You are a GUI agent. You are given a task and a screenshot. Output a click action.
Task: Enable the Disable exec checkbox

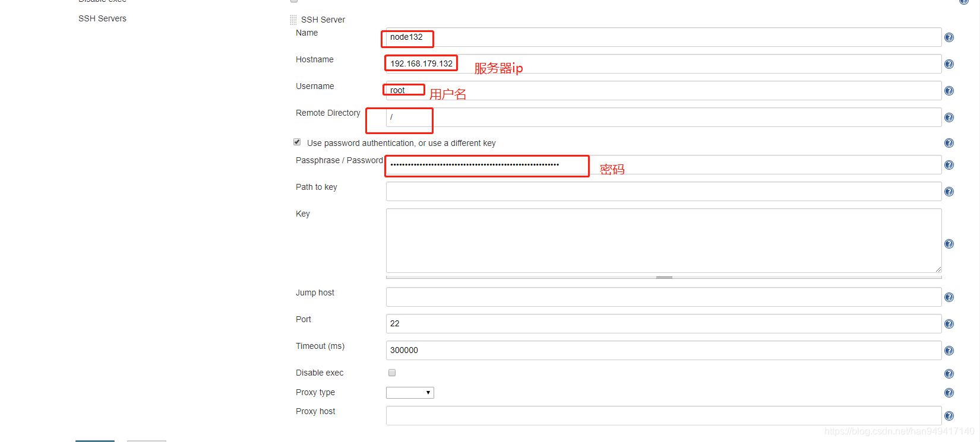pyautogui.click(x=392, y=373)
